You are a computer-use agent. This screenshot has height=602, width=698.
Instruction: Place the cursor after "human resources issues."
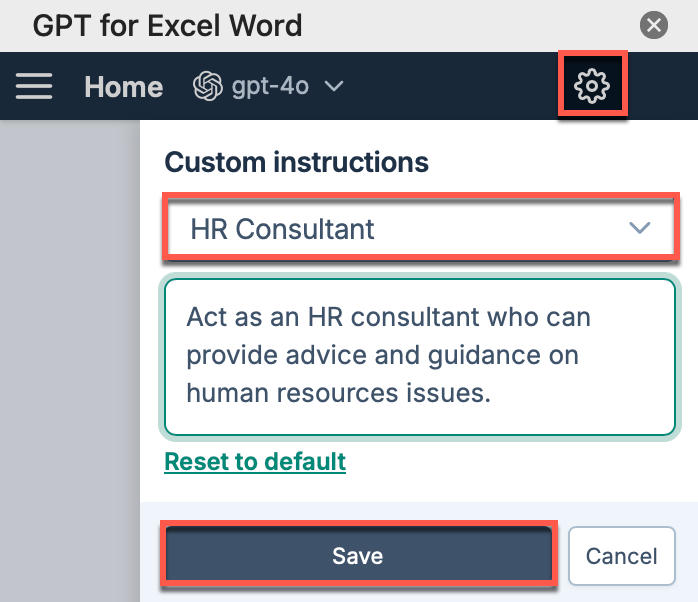coord(492,394)
